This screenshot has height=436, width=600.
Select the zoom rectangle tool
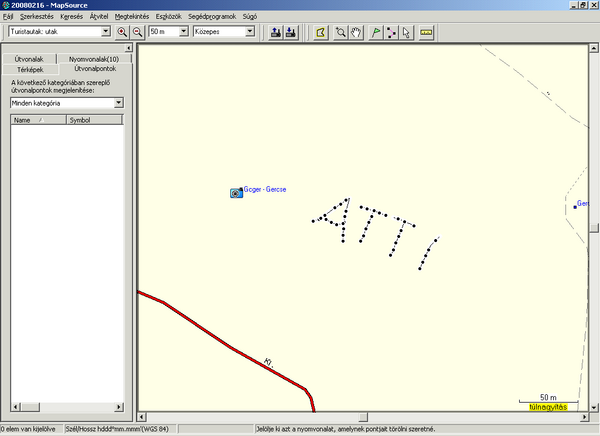point(341,32)
